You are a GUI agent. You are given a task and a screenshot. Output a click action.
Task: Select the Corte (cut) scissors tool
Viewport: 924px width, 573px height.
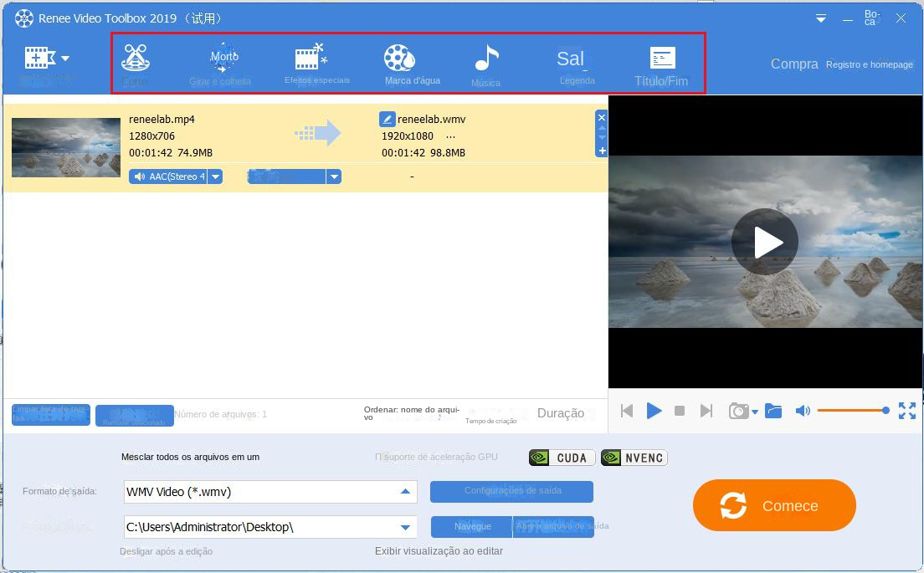[135, 63]
